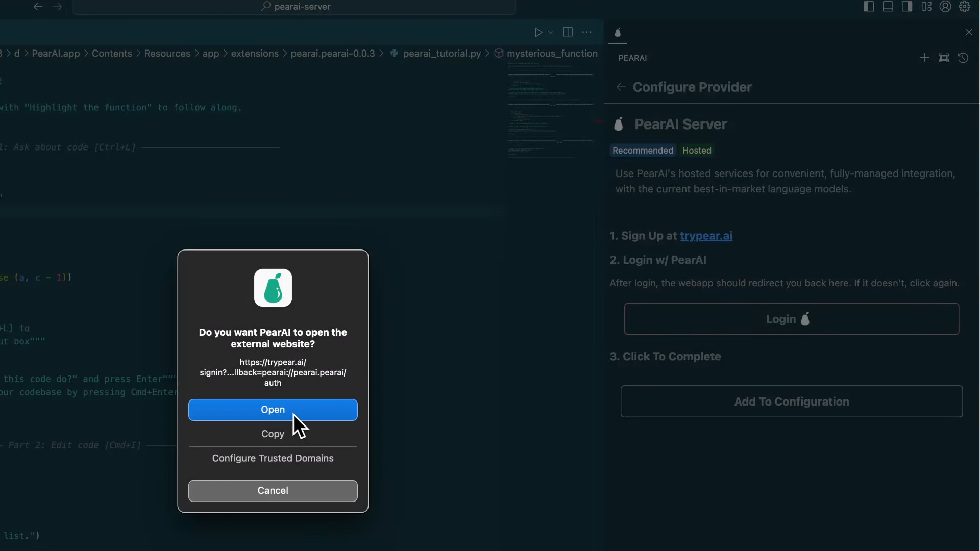This screenshot has height=551, width=980.
Task: Click the 'Highlight the function' code line
Action: (x=121, y=108)
